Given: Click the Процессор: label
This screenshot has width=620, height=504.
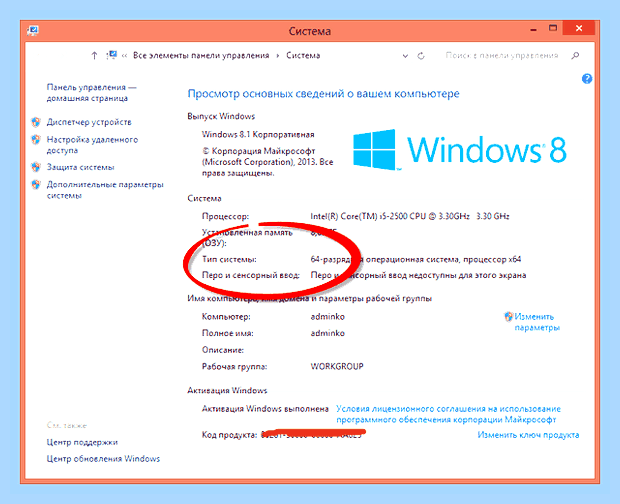Looking at the screenshot, I should (x=225, y=216).
